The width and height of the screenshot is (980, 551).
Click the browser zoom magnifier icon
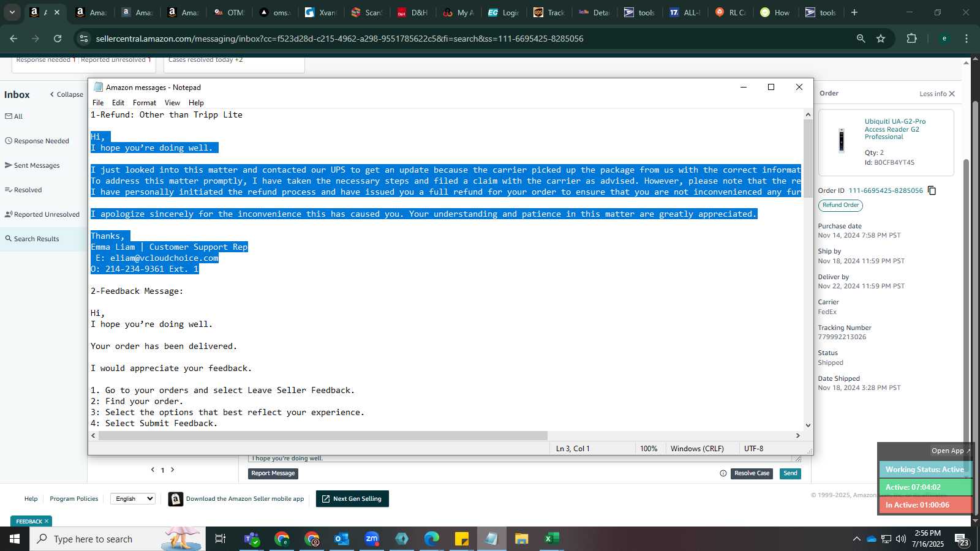(x=861, y=39)
